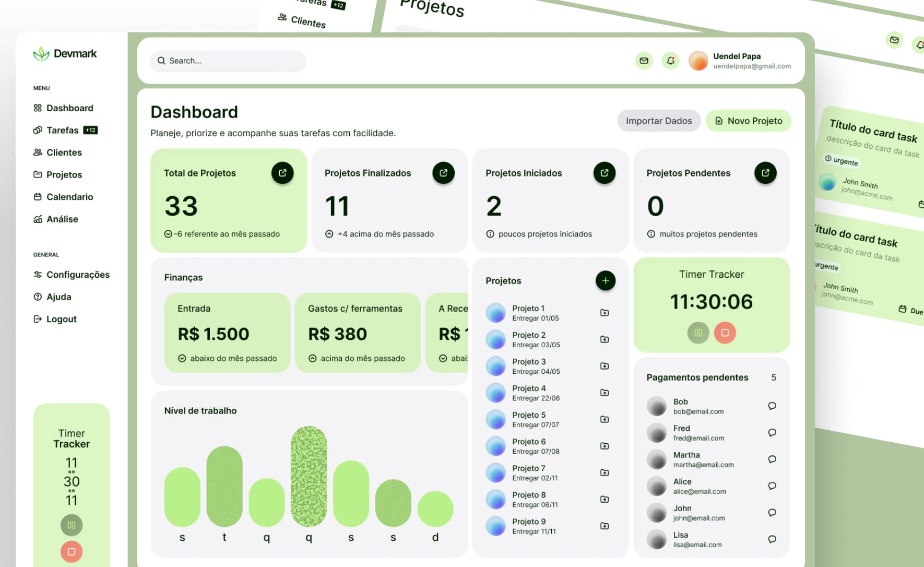Log out using the Logout item
This screenshot has width=924, height=567.
(x=55, y=319)
